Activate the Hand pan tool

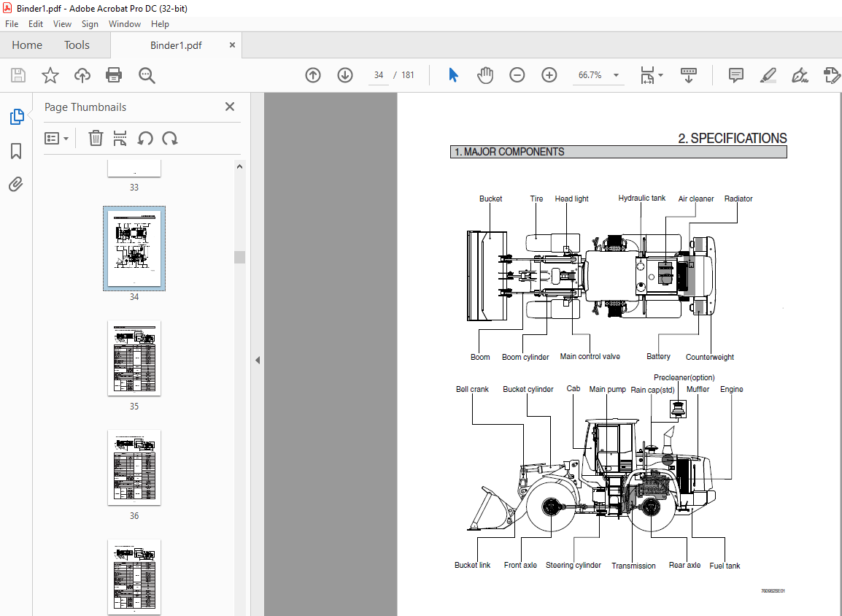485,75
